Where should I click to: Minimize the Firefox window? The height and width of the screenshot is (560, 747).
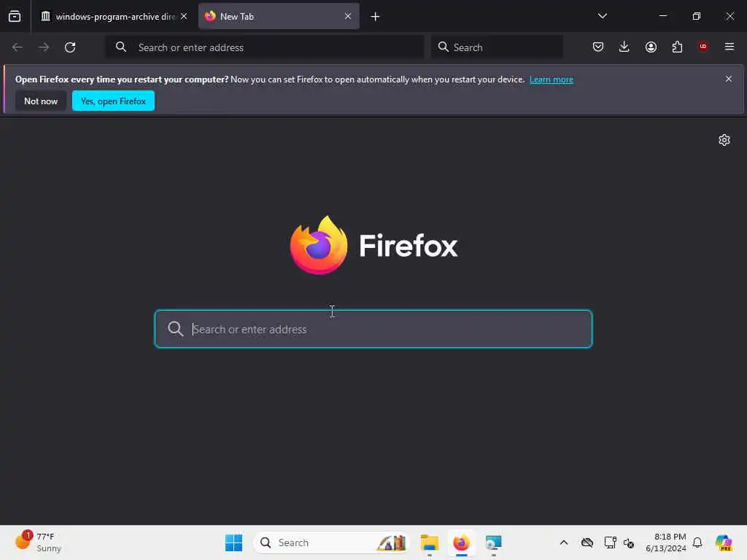click(x=663, y=16)
